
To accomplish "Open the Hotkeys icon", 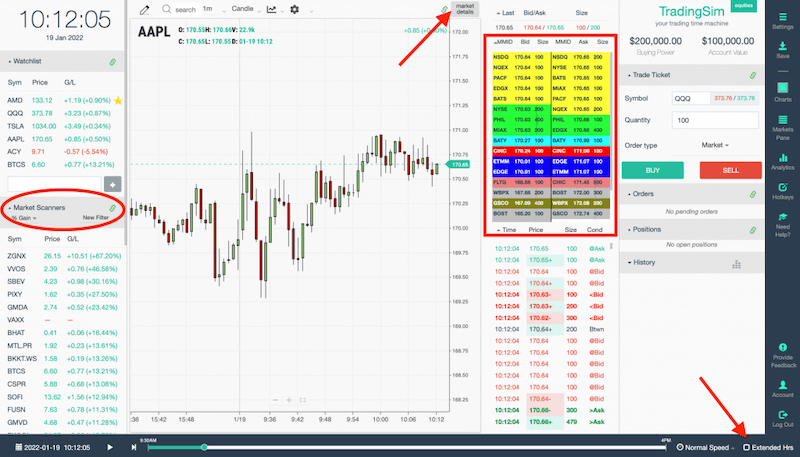I will click(783, 190).
